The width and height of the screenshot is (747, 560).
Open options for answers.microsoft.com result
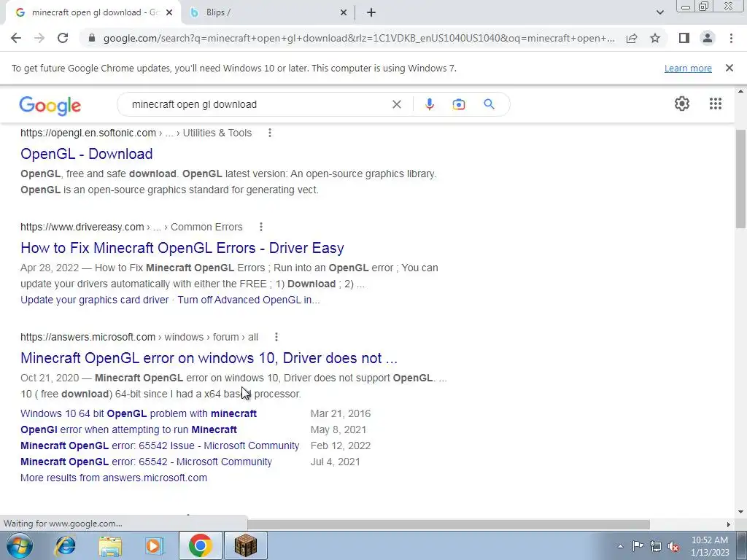(276, 337)
